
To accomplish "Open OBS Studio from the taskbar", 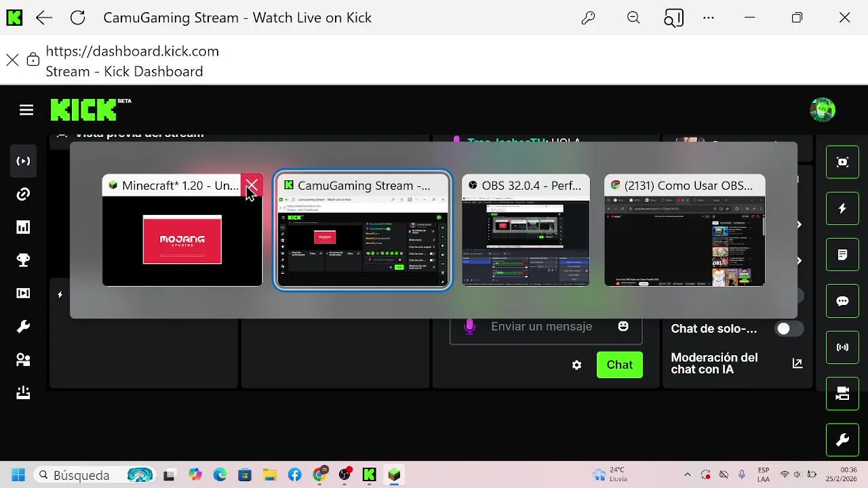I will pyautogui.click(x=344, y=475).
